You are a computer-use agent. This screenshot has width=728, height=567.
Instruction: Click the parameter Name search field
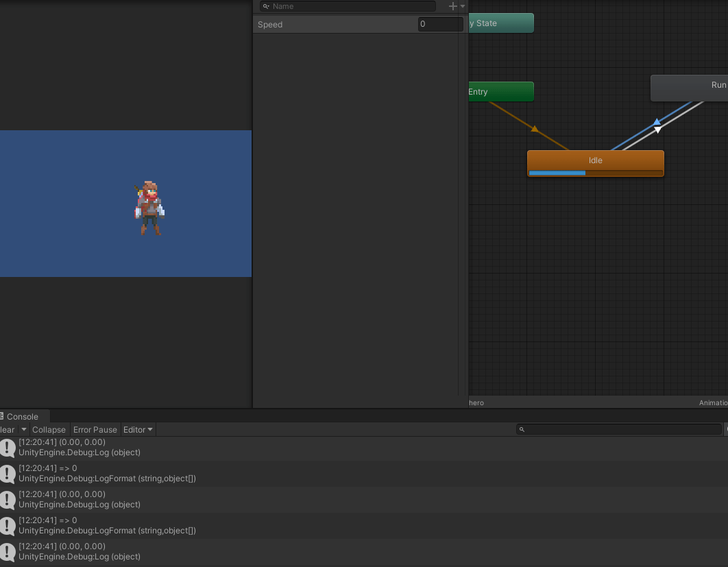348,6
